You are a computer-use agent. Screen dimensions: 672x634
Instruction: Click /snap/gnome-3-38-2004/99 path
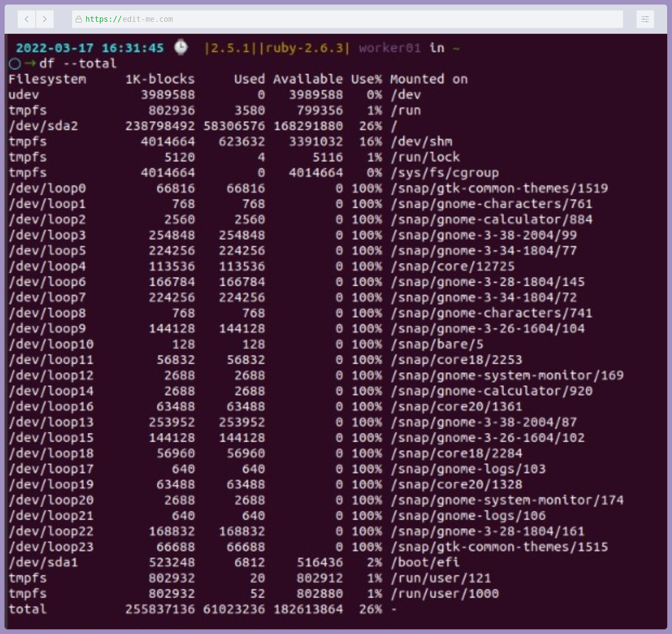(484, 235)
